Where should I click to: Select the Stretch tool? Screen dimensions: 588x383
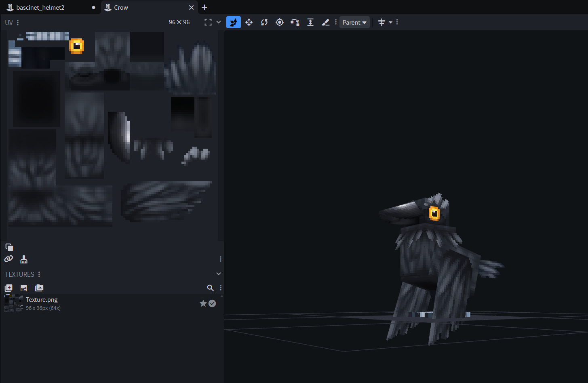310,22
